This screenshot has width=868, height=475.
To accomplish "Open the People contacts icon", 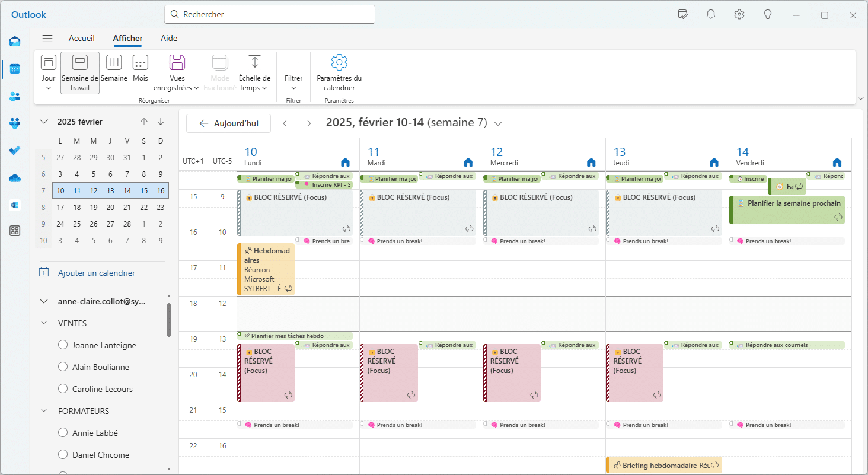I will pos(15,96).
